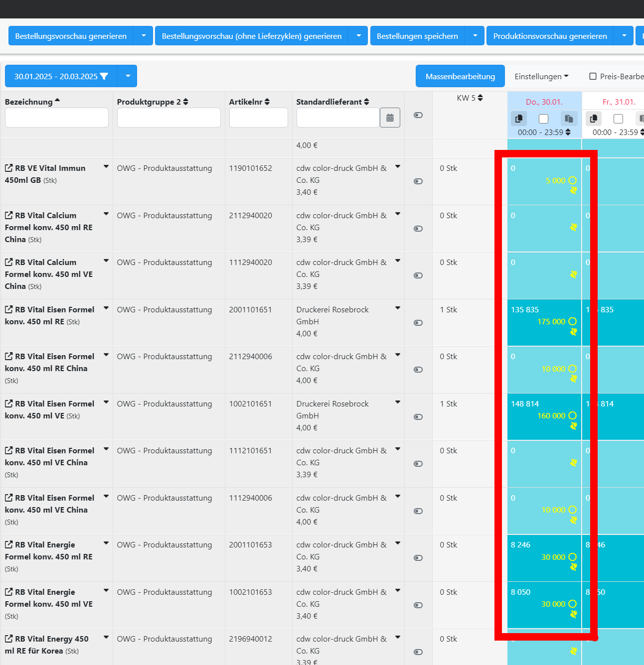Toggle switch for RB Vital Eisen Formel RE row
The image size is (644, 665).
(x=418, y=323)
